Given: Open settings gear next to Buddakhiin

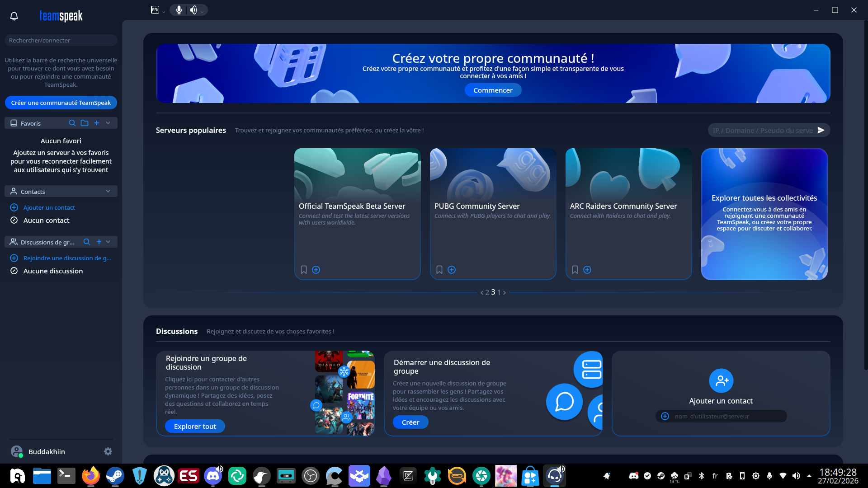Looking at the screenshot, I should (x=108, y=451).
